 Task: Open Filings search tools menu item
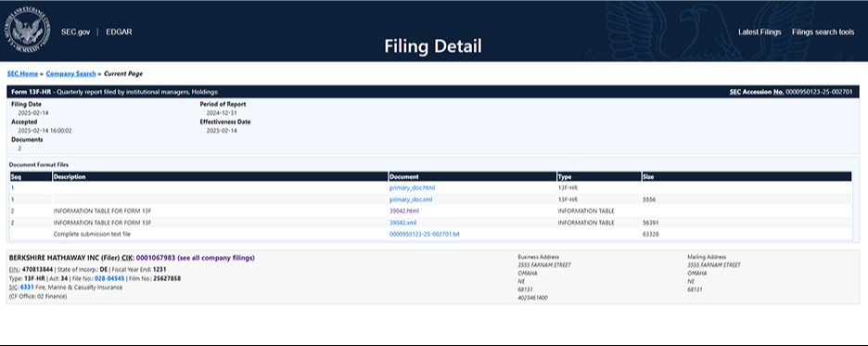[x=823, y=32]
